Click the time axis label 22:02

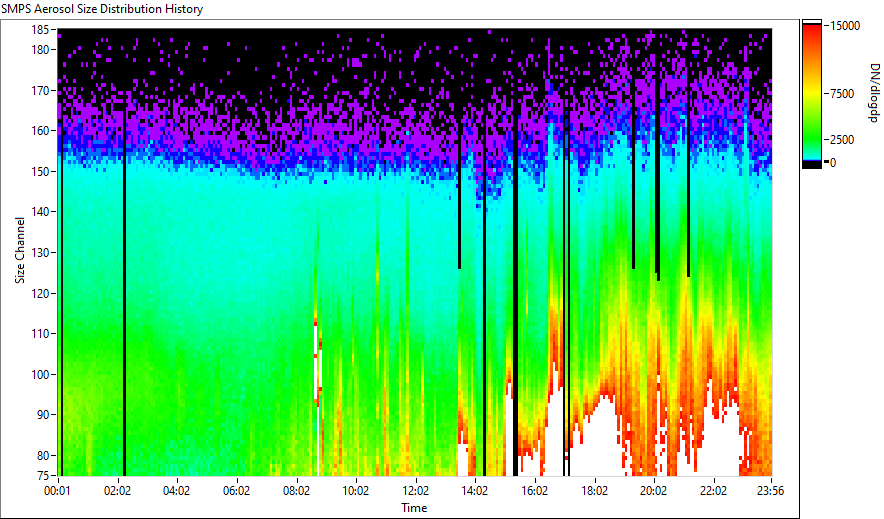(714, 491)
